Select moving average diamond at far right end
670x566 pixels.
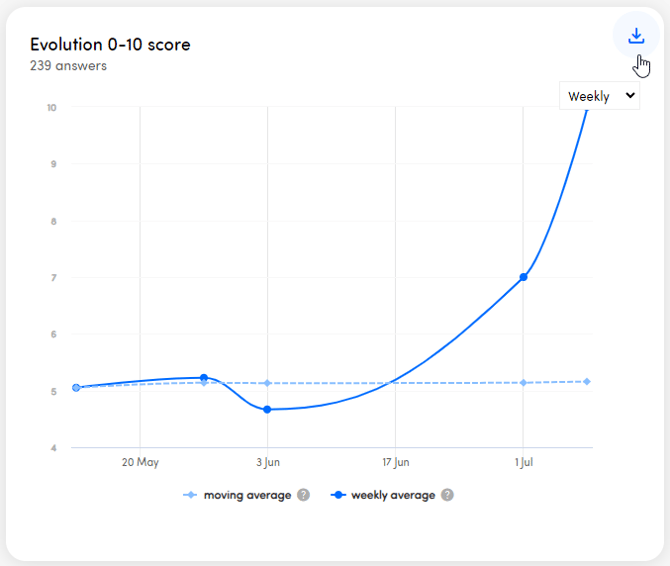[587, 381]
